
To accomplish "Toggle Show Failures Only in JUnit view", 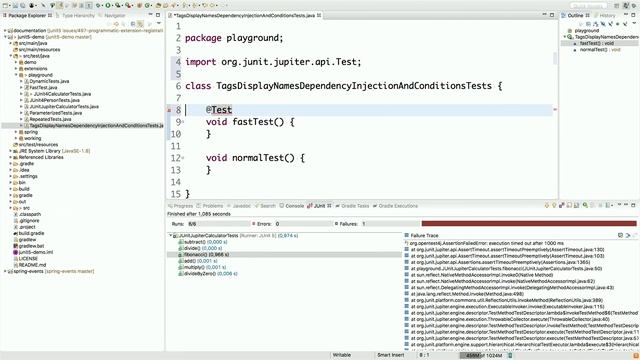I will point(561,205).
